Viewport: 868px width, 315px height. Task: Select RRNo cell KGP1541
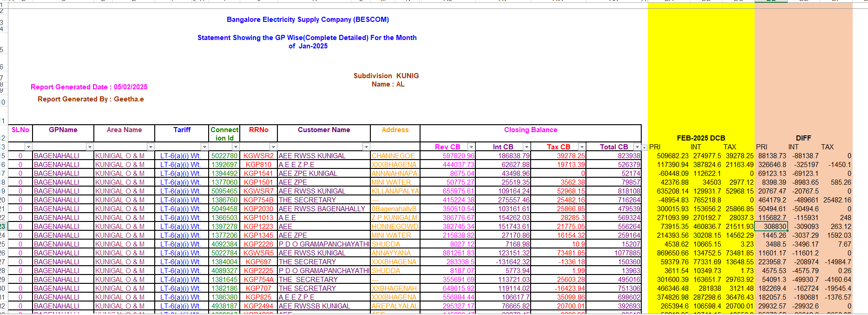click(259, 174)
